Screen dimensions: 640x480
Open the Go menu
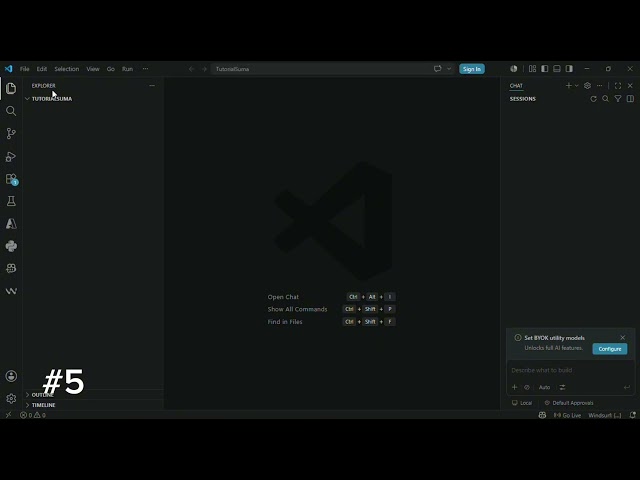coord(111,69)
